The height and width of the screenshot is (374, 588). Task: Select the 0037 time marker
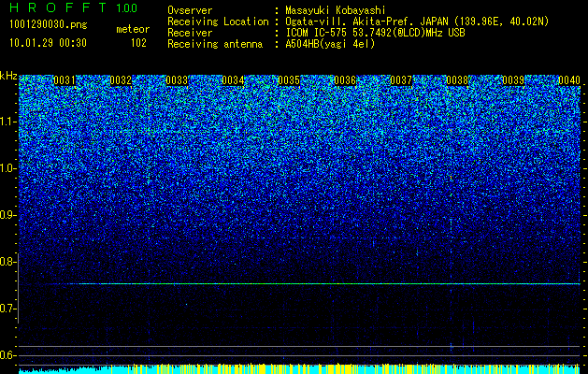(x=401, y=80)
